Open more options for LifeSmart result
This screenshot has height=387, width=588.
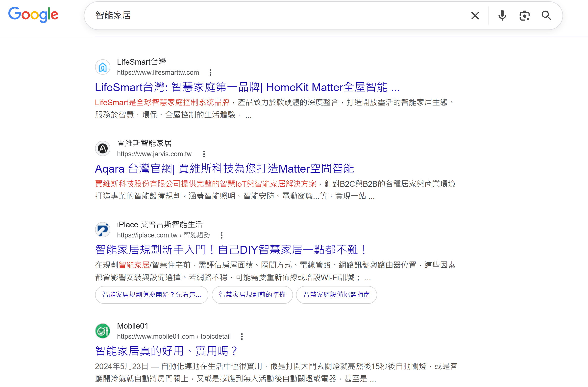point(210,73)
